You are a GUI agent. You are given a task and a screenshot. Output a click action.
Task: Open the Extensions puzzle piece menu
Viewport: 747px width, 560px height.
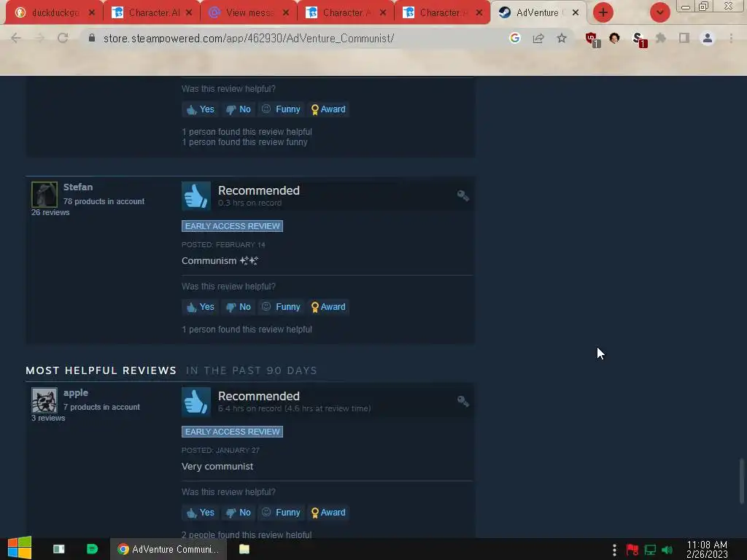pyautogui.click(x=661, y=38)
